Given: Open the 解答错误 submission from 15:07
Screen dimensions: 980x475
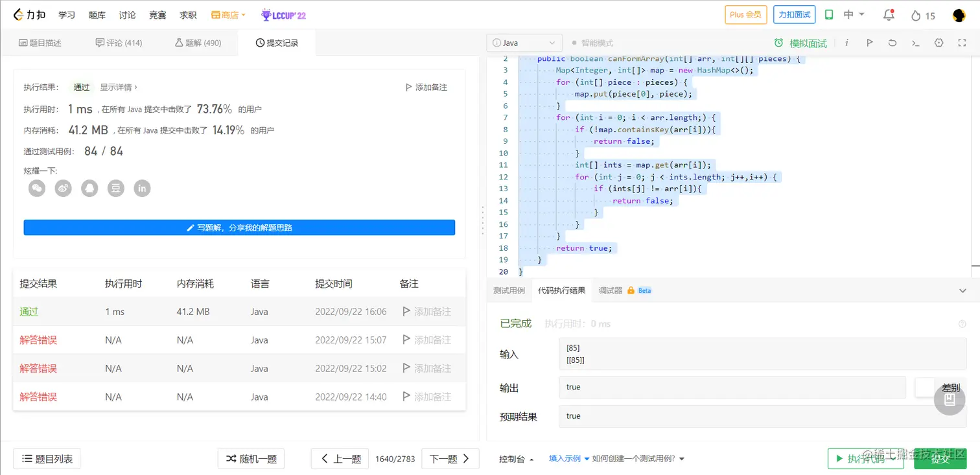Looking at the screenshot, I should coord(38,340).
